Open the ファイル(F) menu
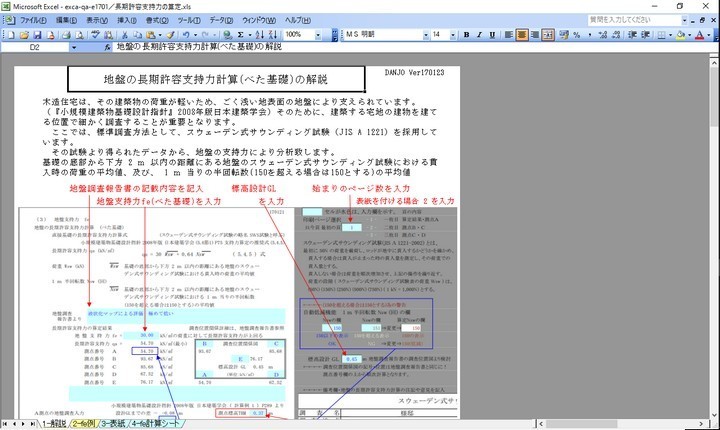Screen dimensions: 720x430 click(x=33, y=21)
